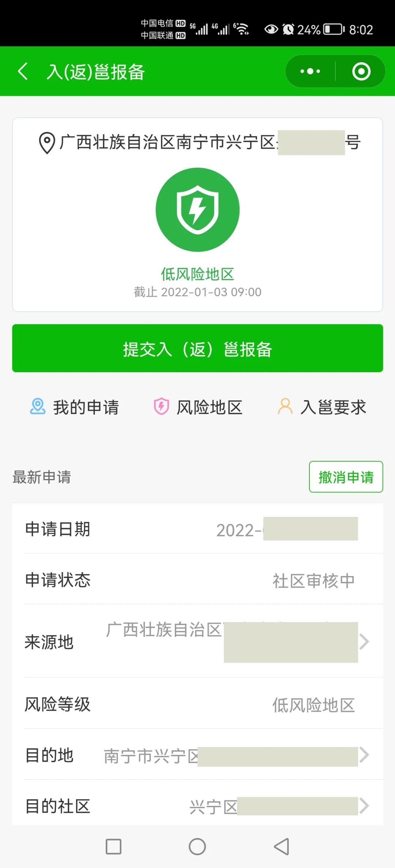Screen dimensions: 395x868
Task: Open the 我的申请 section
Action: [x=86, y=407]
